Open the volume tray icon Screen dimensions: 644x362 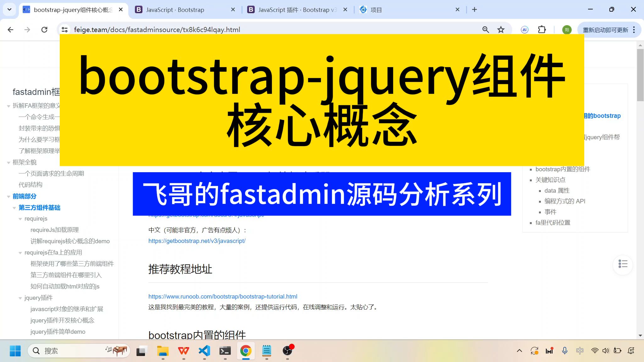606,351
